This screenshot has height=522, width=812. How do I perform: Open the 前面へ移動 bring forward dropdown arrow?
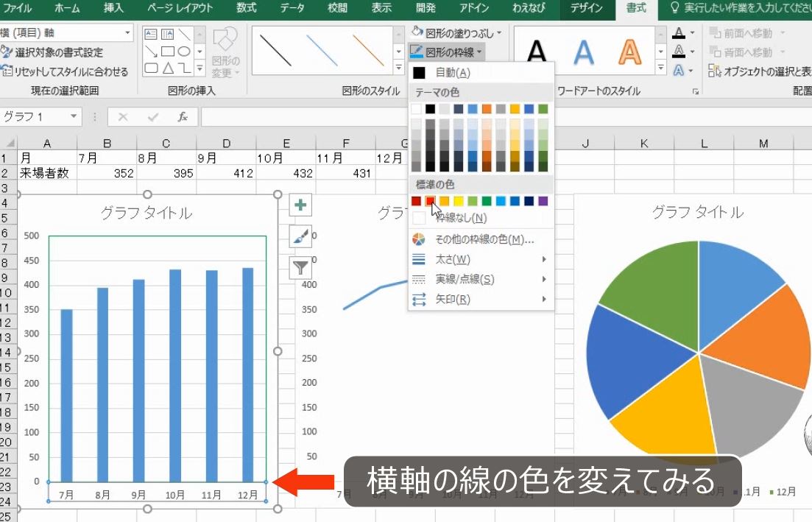pos(782,33)
